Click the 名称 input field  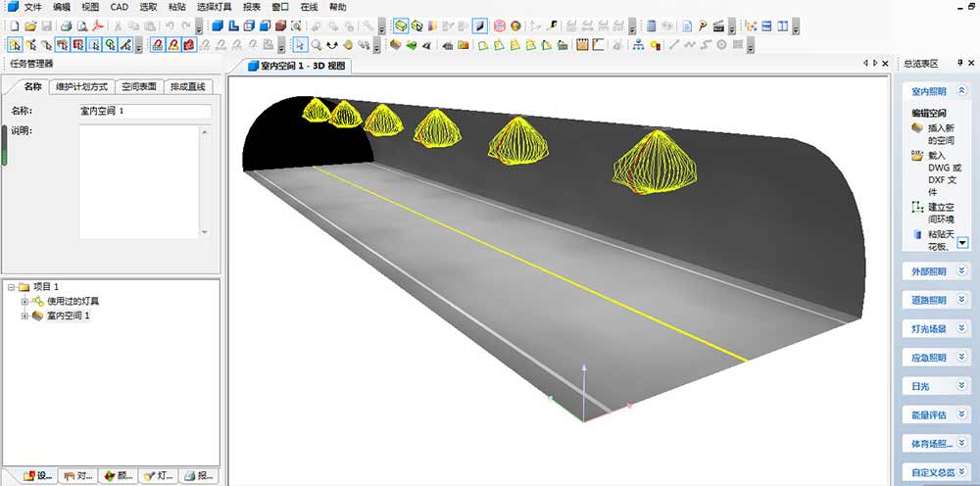tap(144, 112)
